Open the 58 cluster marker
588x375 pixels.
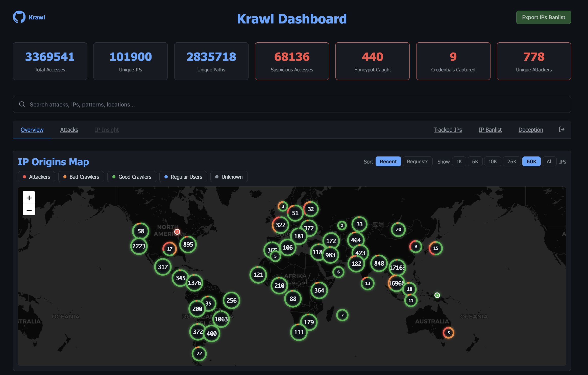click(141, 231)
